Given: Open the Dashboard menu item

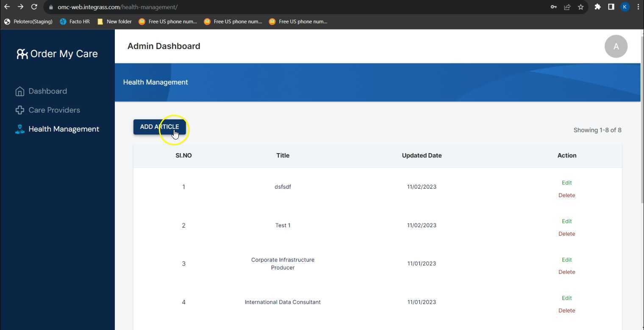Looking at the screenshot, I should [47, 91].
